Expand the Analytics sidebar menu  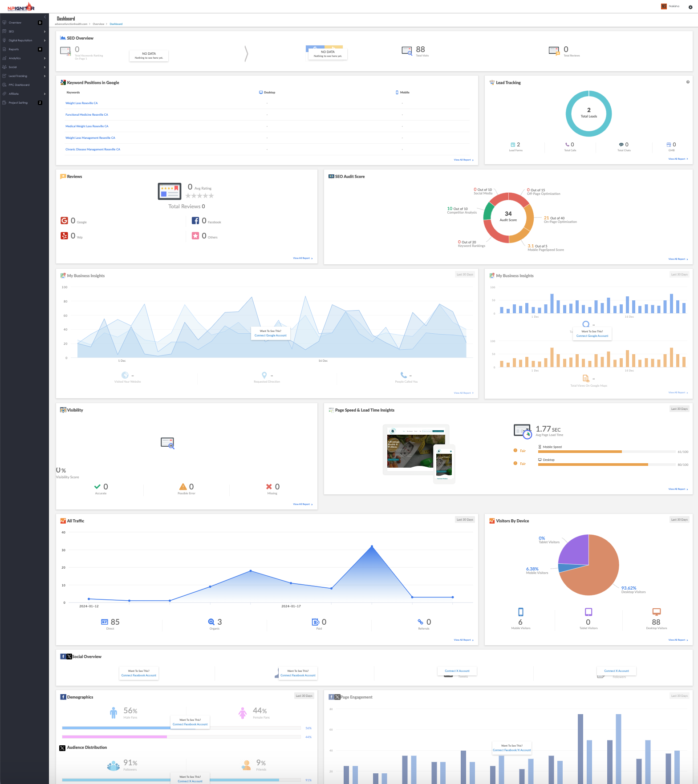(24, 58)
